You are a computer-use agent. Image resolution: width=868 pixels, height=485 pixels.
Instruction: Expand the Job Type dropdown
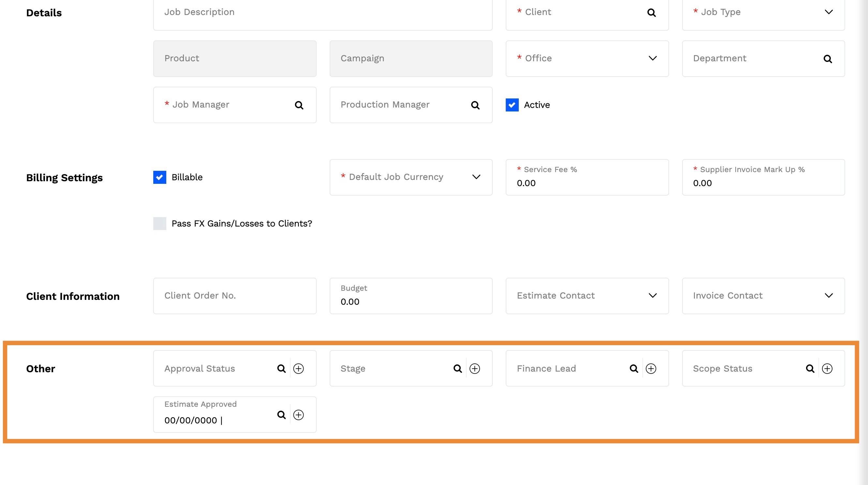[829, 12]
